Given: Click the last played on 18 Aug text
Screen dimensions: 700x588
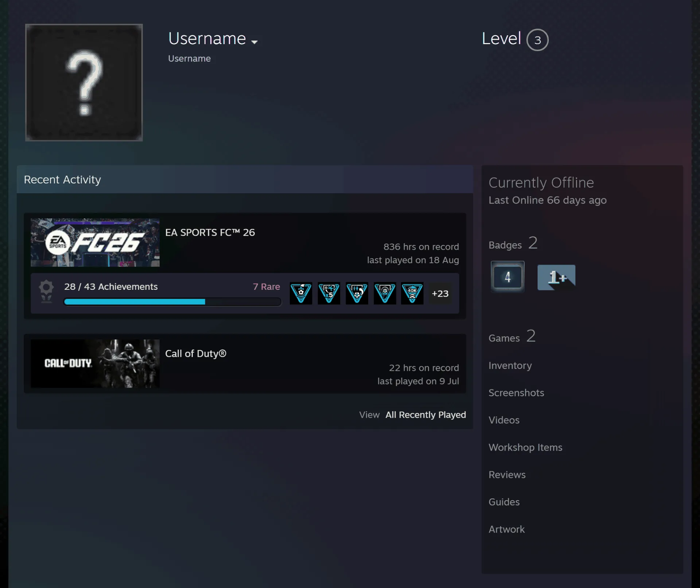Looking at the screenshot, I should click(x=413, y=260).
